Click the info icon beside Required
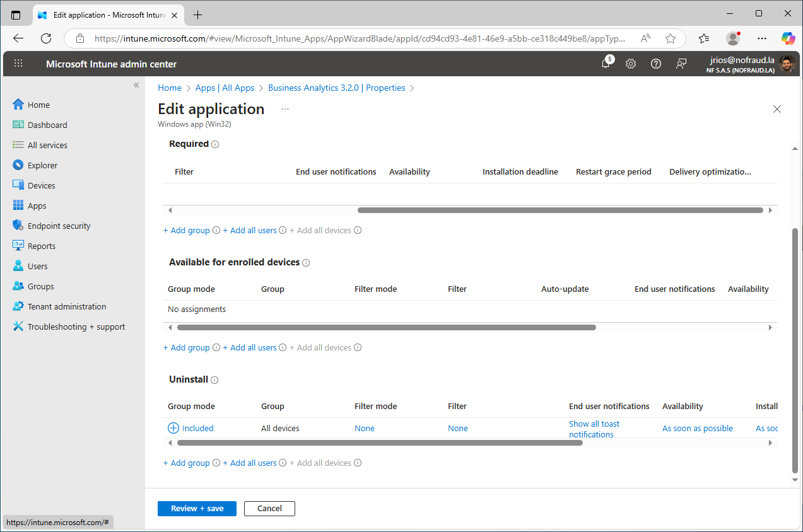Screen dimensions: 803x532 pyautogui.click(x=215, y=144)
